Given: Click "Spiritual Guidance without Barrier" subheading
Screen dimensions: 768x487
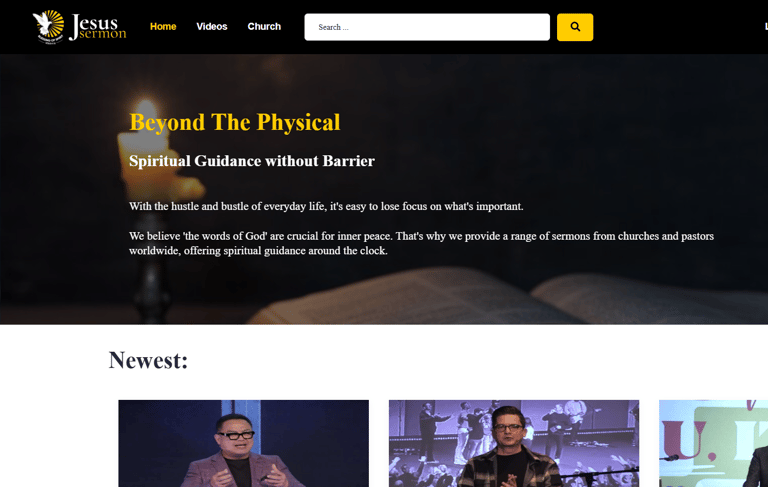Looking at the screenshot, I should click(252, 161).
